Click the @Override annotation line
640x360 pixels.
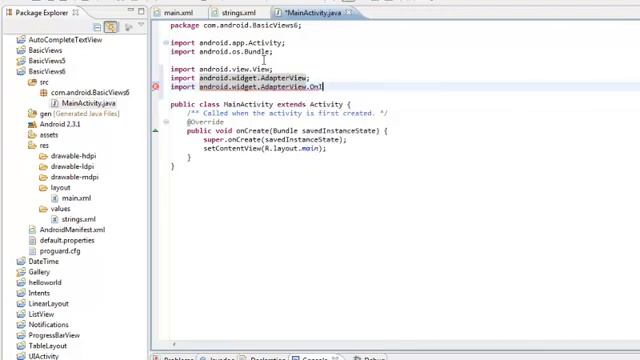[205, 122]
